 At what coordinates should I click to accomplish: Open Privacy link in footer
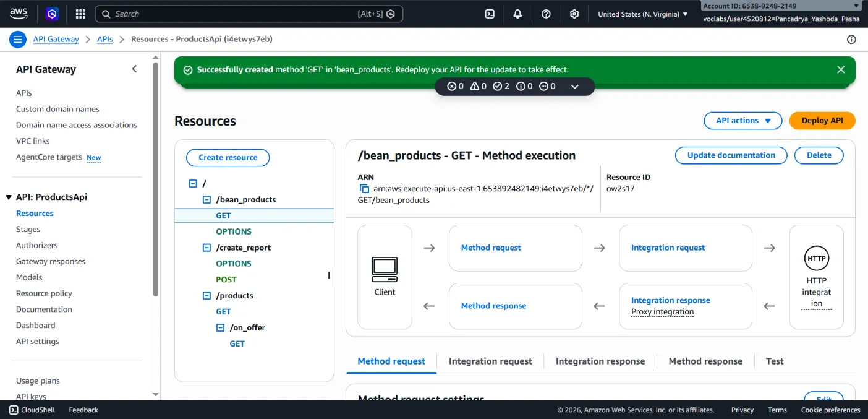click(x=742, y=410)
